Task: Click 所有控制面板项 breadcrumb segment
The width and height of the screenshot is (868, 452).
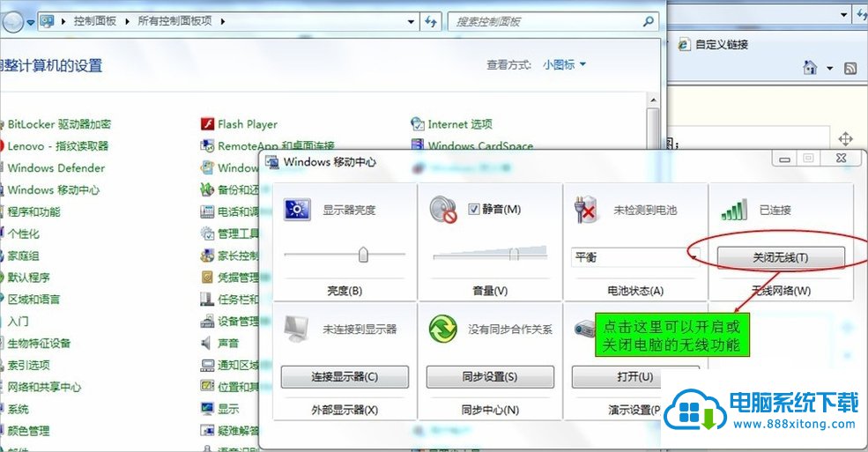Action: coord(175,21)
